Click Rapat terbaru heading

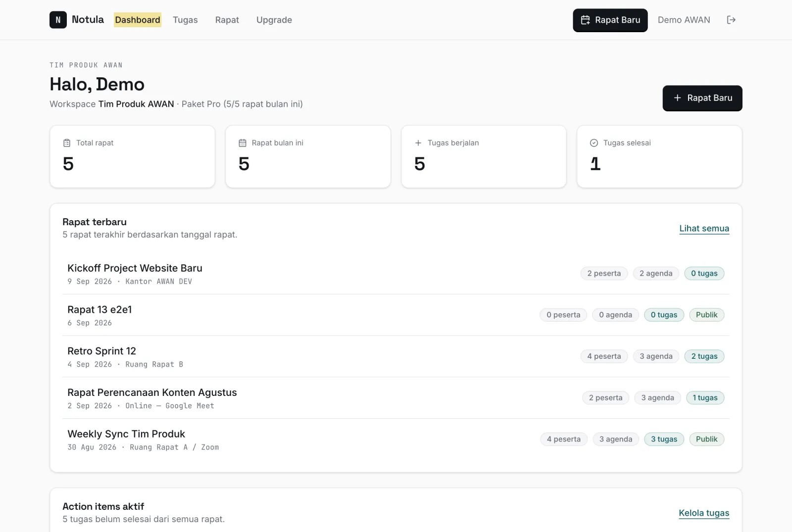pyautogui.click(x=95, y=222)
